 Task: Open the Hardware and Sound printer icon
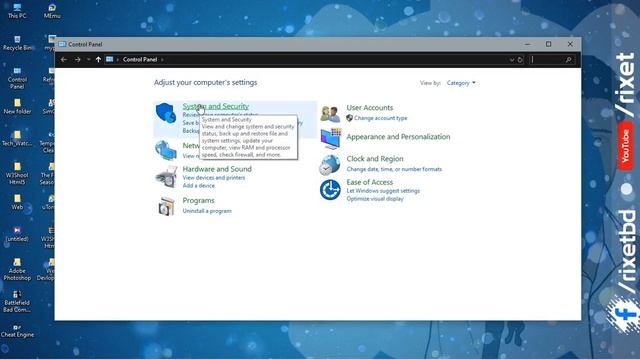click(166, 176)
